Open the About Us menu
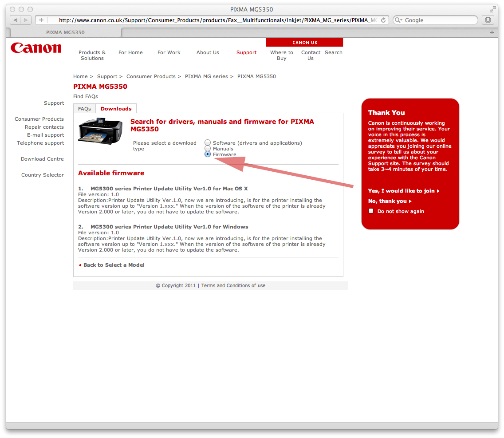The width and height of the screenshot is (504, 438). click(x=208, y=52)
